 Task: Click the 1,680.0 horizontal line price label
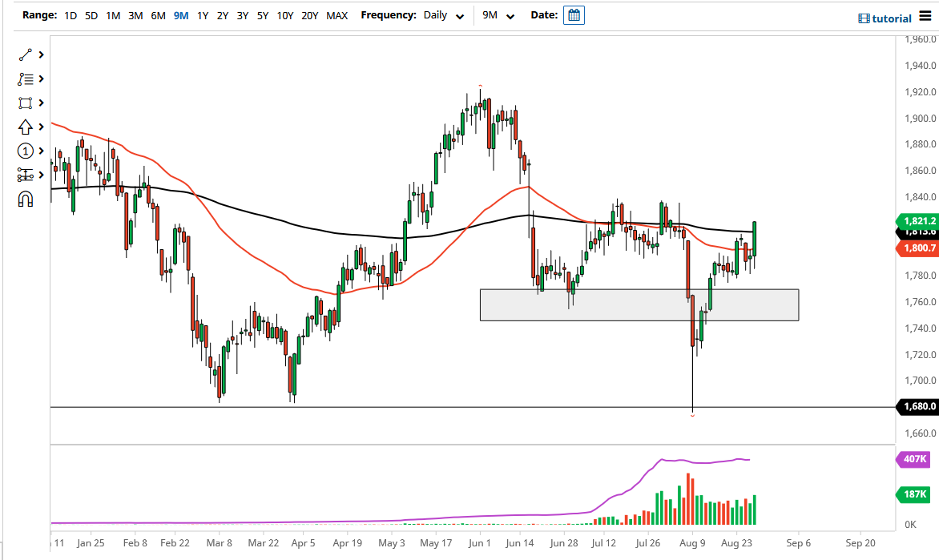[x=917, y=407]
